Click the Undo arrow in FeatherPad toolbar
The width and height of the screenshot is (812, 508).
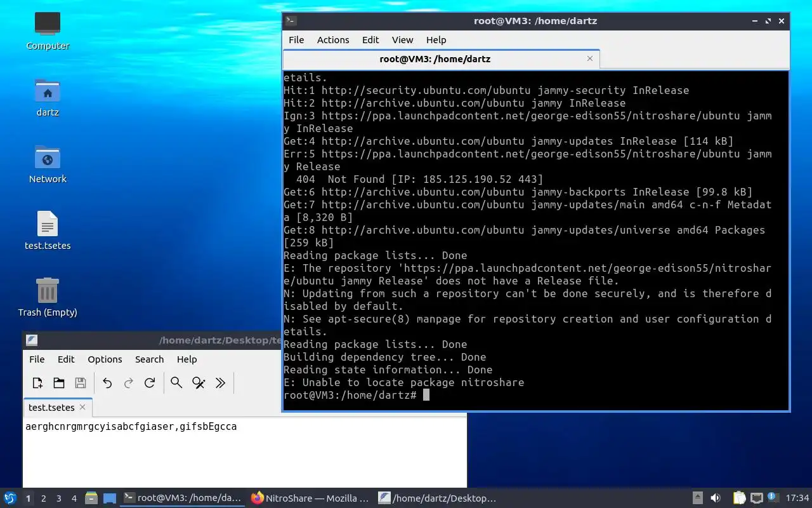[107, 383]
